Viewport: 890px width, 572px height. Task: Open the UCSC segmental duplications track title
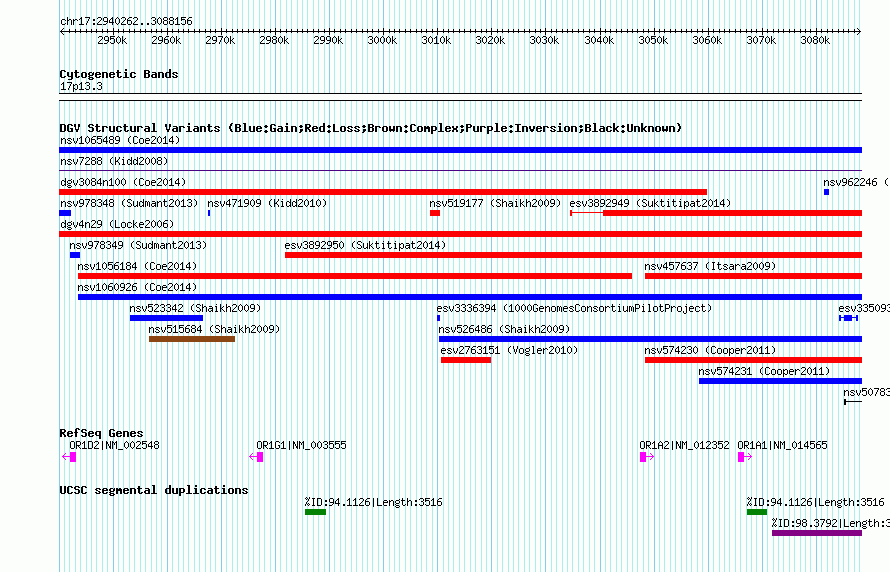154,490
